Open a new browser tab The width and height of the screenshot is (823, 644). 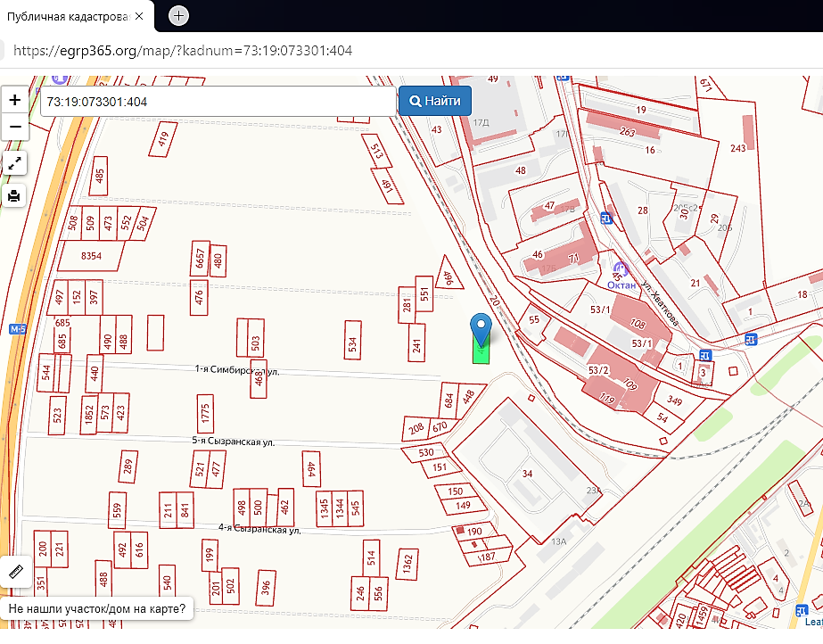click(x=179, y=15)
